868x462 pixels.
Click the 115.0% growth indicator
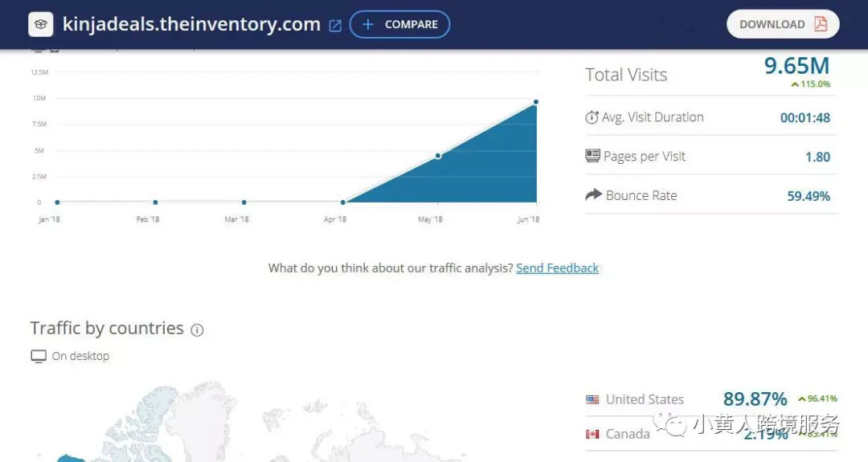coord(810,84)
